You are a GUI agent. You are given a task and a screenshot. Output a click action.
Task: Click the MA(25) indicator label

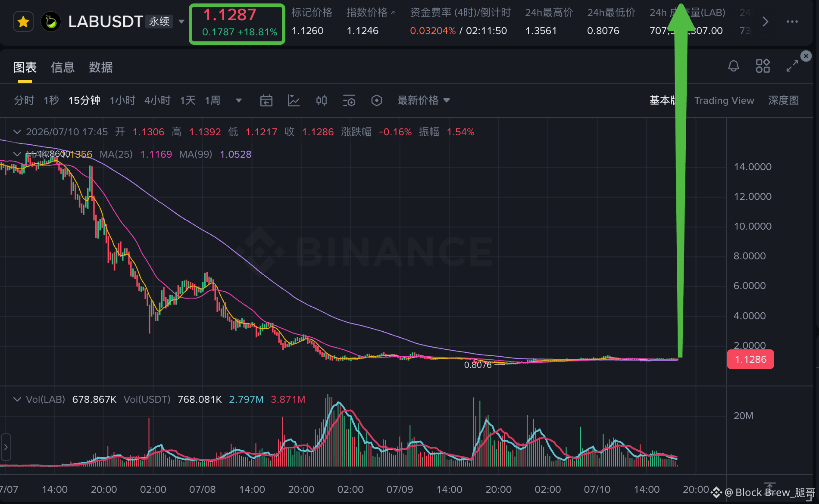tap(116, 154)
